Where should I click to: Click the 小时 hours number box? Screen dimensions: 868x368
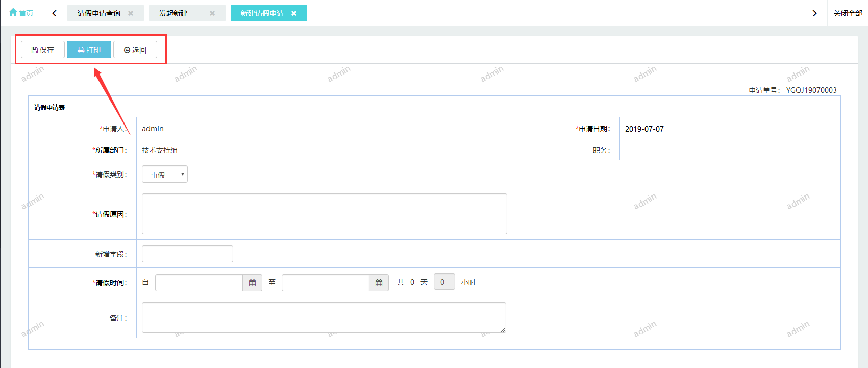coord(444,282)
